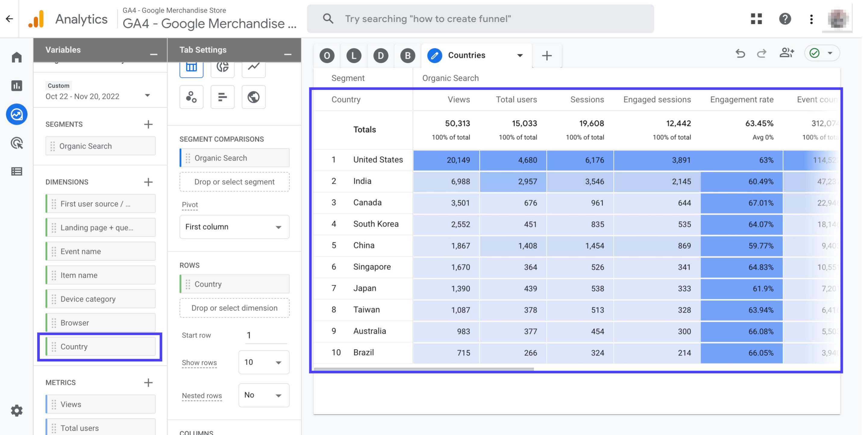Select the Total users metric chip
The image size is (868, 435).
(x=100, y=427)
